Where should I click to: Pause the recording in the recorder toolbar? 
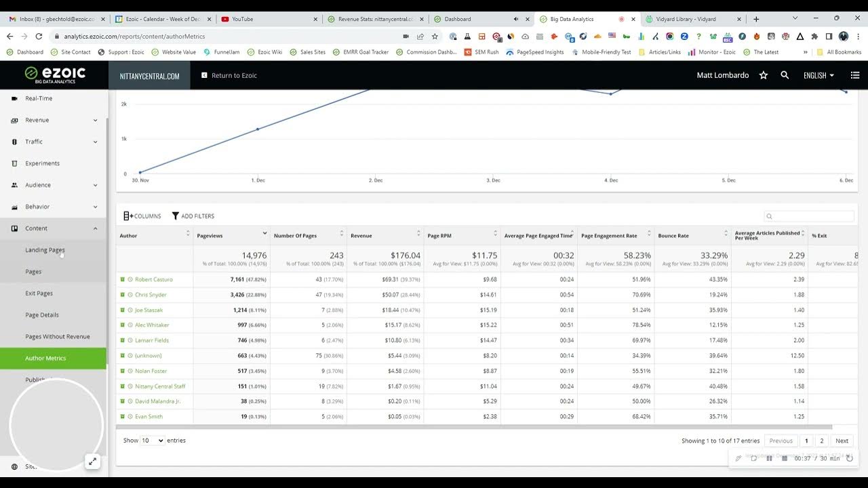pos(769,458)
